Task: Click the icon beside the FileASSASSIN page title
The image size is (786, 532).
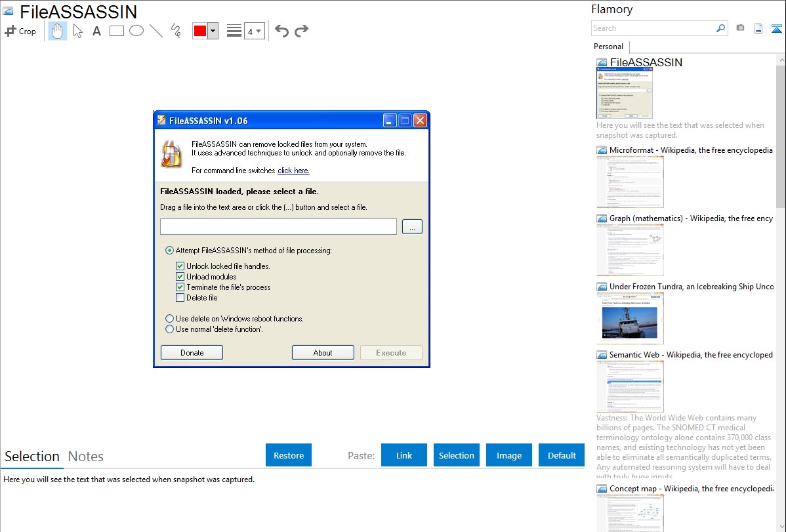Action: coord(9,11)
